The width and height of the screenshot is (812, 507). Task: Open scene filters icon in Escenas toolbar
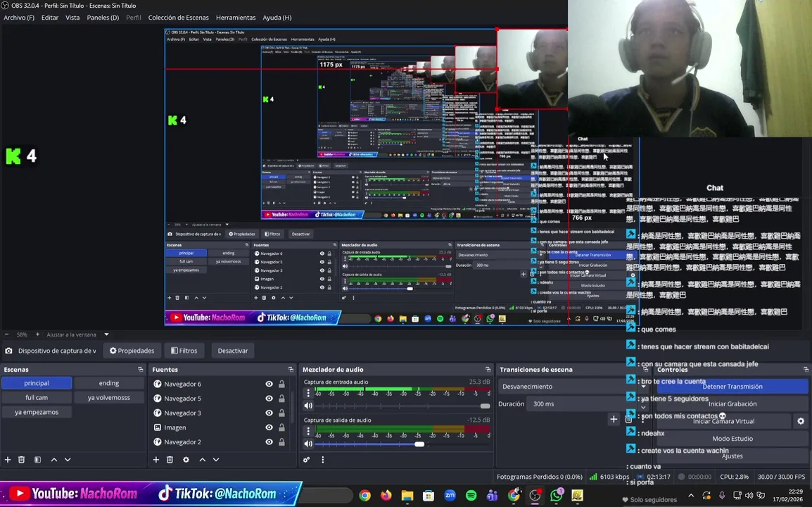(37, 460)
